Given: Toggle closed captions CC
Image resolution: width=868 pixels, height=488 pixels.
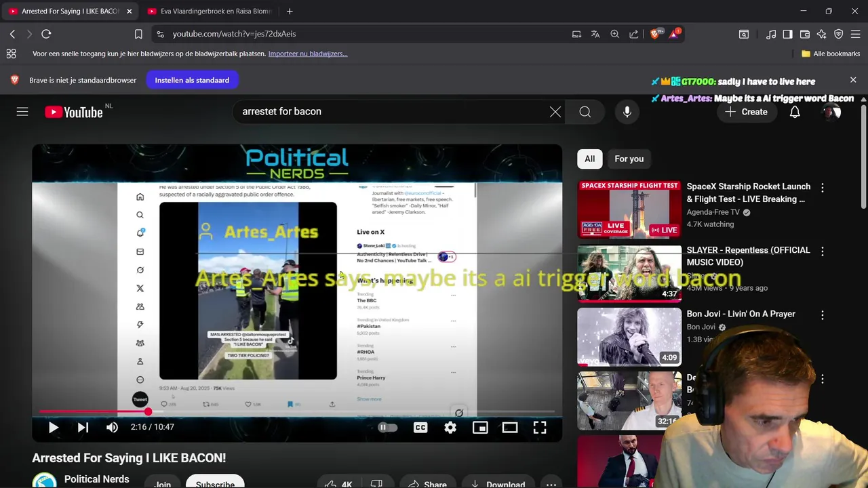Looking at the screenshot, I should point(420,427).
